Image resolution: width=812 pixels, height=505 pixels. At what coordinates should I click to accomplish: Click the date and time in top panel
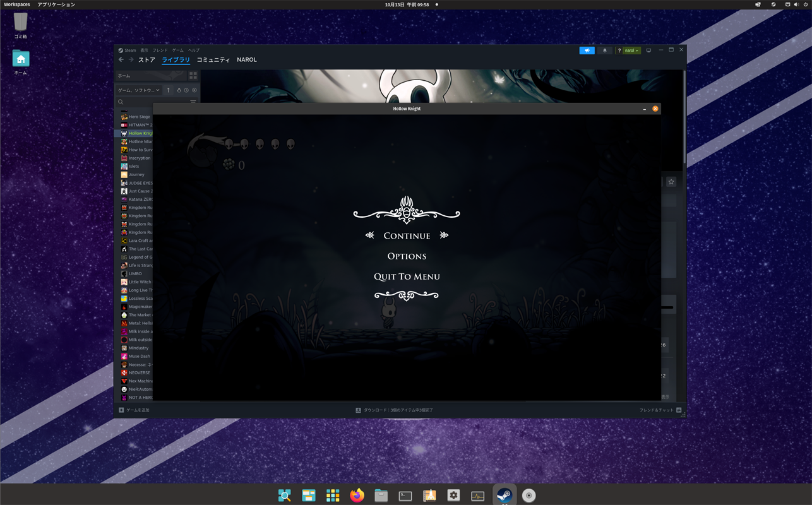point(407,4)
